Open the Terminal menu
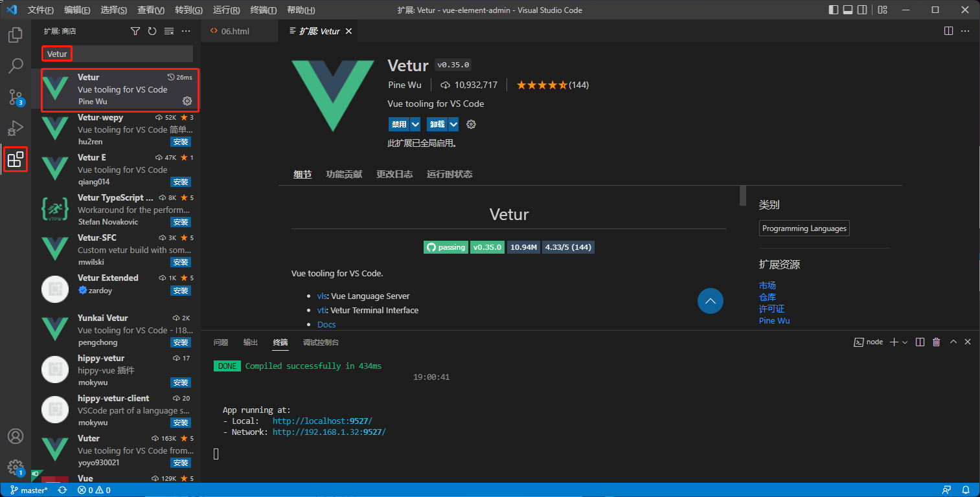The width and height of the screenshot is (980, 497). (263, 10)
